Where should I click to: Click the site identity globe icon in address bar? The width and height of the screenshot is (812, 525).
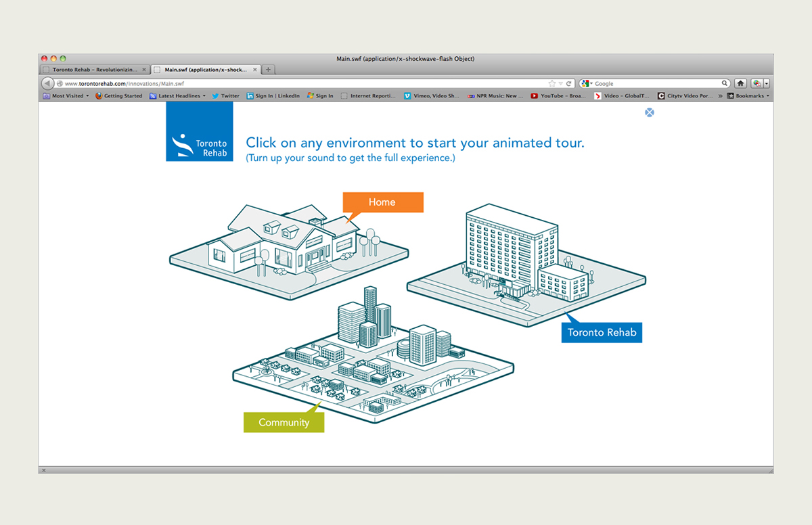click(60, 83)
